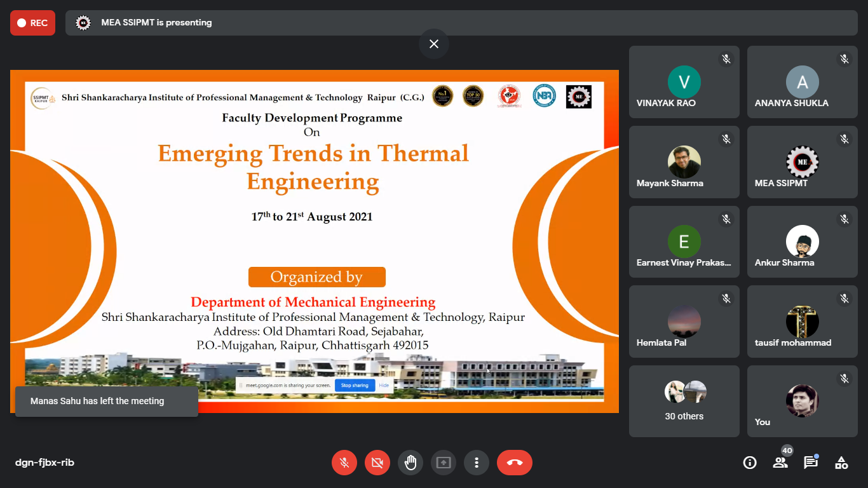The height and width of the screenshot is (488, 868).
Task: Click muted mic icon on Hemlata Pal tile
Action: [726, 299]
